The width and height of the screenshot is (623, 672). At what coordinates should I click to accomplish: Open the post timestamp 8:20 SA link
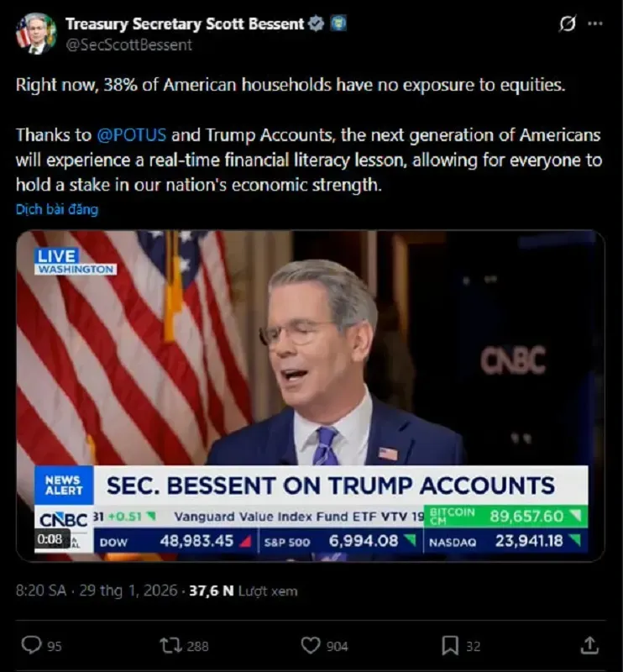tap(41, 591)
